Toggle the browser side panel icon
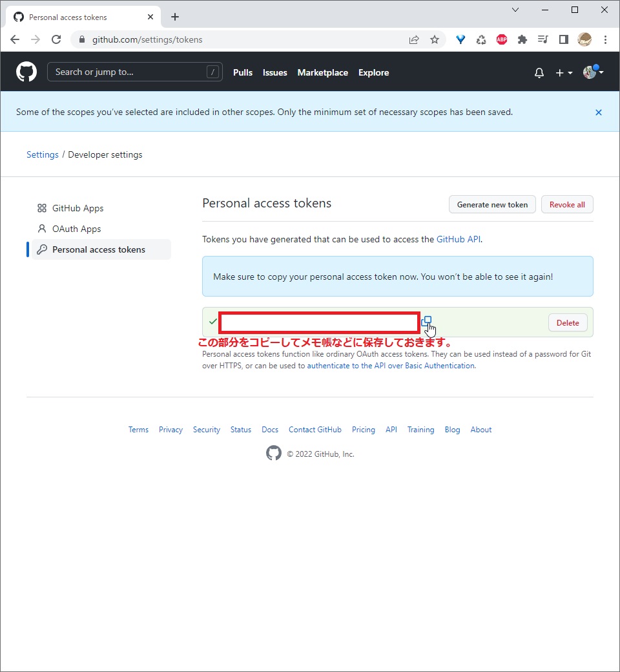Image resolution: width=620 pixels, height=672 pixels. [563, 40]
